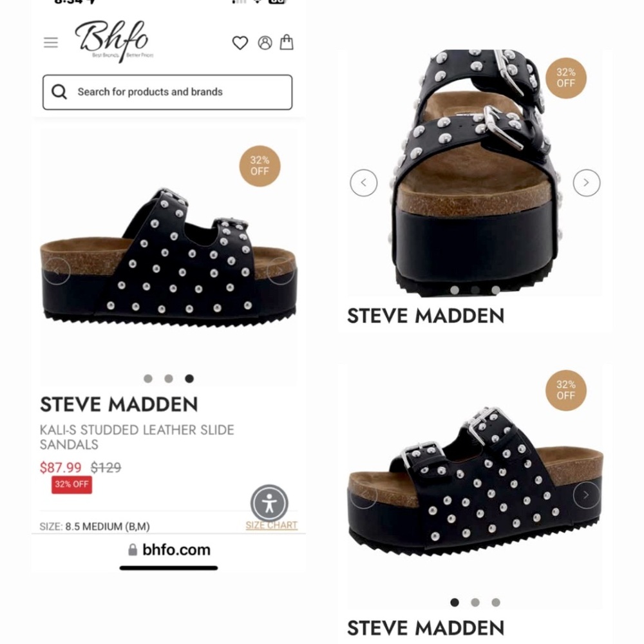Click the red 32% OFF price badge
Image resolution: width=644 pixels, height=644 pixels.
click(x=72, y=485)
